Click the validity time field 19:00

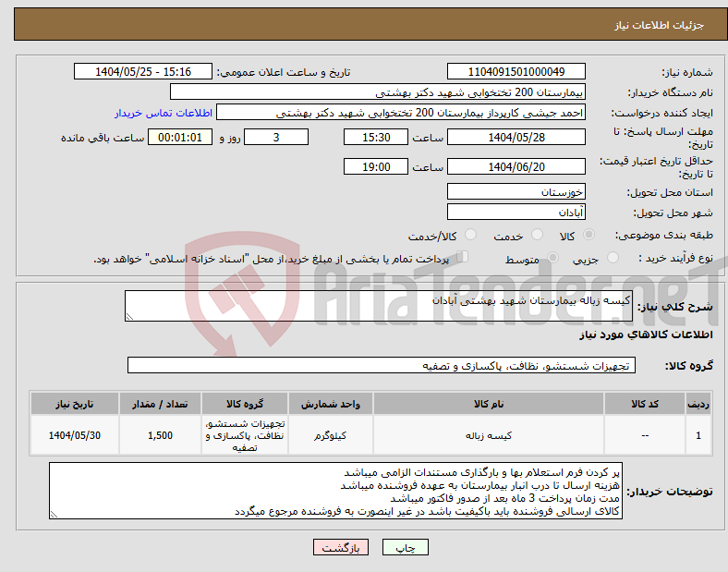(376, 166)
